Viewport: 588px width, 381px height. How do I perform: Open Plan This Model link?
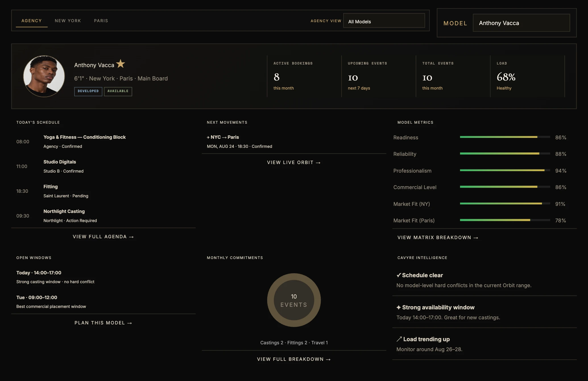pyautogui.click(x=103, y=323)
